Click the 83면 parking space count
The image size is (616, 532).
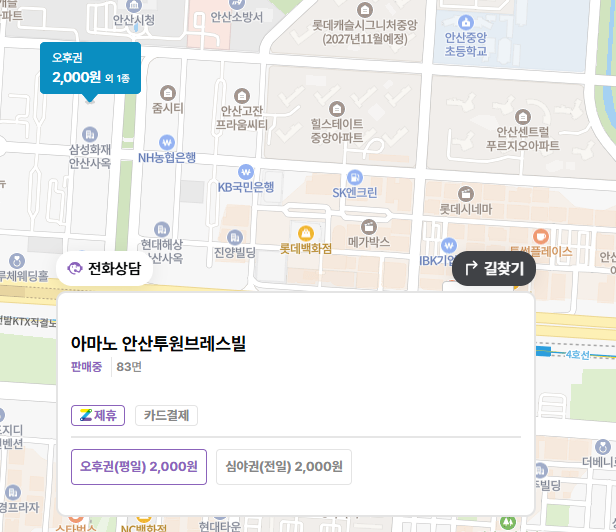(x=129, y=367)
